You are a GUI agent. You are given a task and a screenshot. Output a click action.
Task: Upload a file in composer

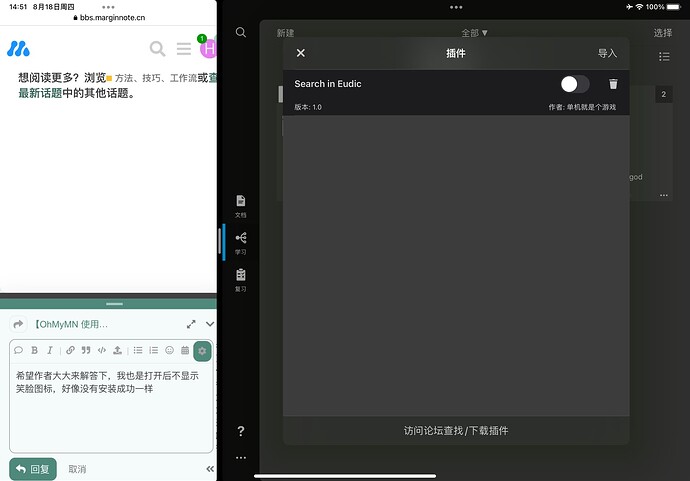(x=117, y=350)
